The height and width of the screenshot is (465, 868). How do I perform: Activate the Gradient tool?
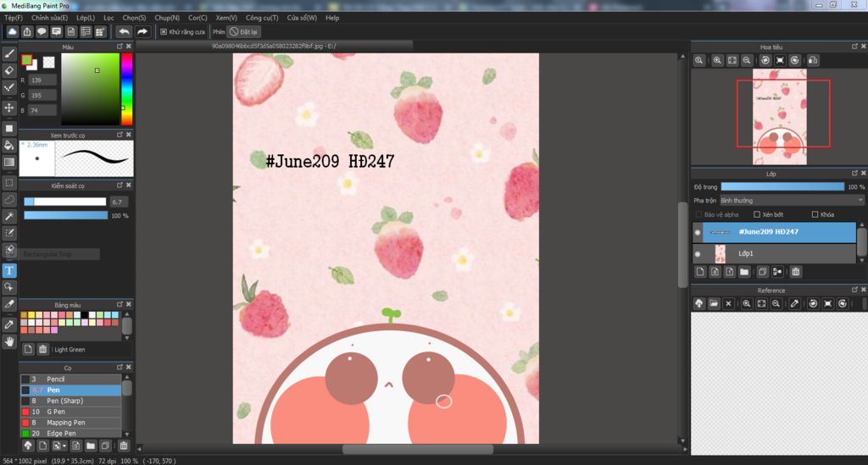click(9, 162)
